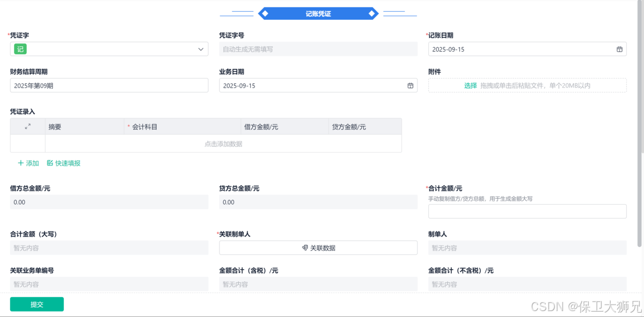The height and width of the screenshot is (317, 644).
Task: Open calendar icon in 业务日期 field
Action: [x=411, y=85]
